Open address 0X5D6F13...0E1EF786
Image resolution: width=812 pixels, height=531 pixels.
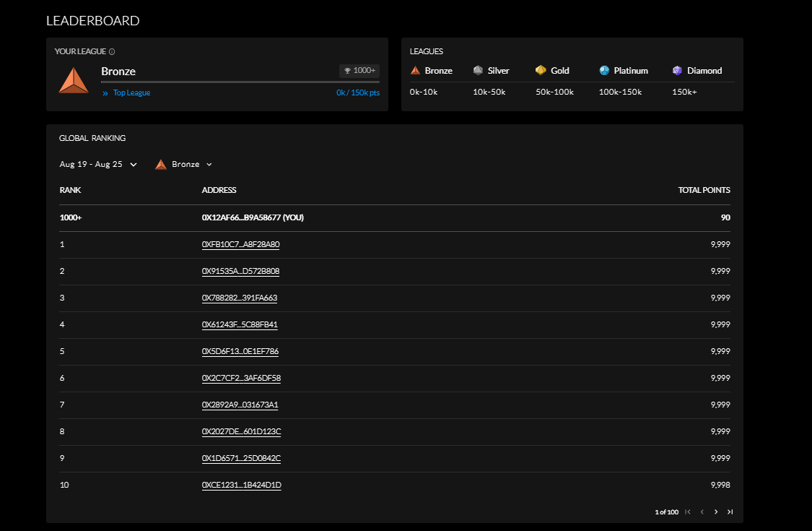[x=240, y=351]
